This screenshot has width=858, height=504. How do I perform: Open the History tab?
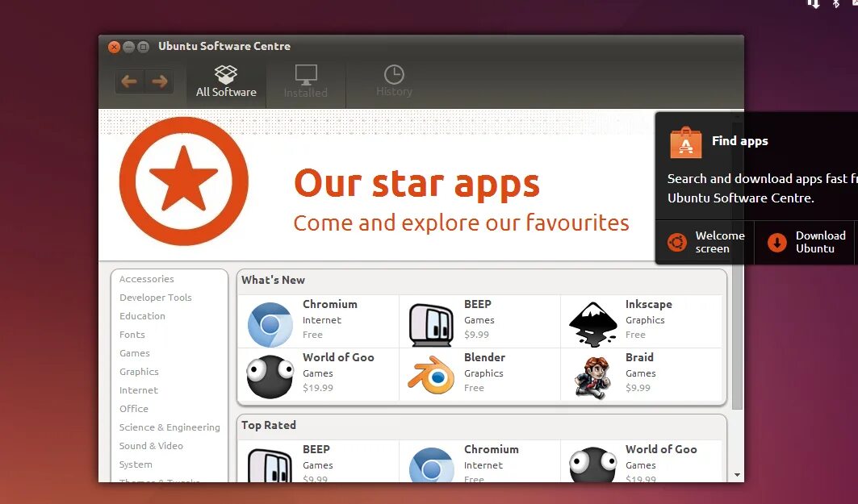coord(394,81)
